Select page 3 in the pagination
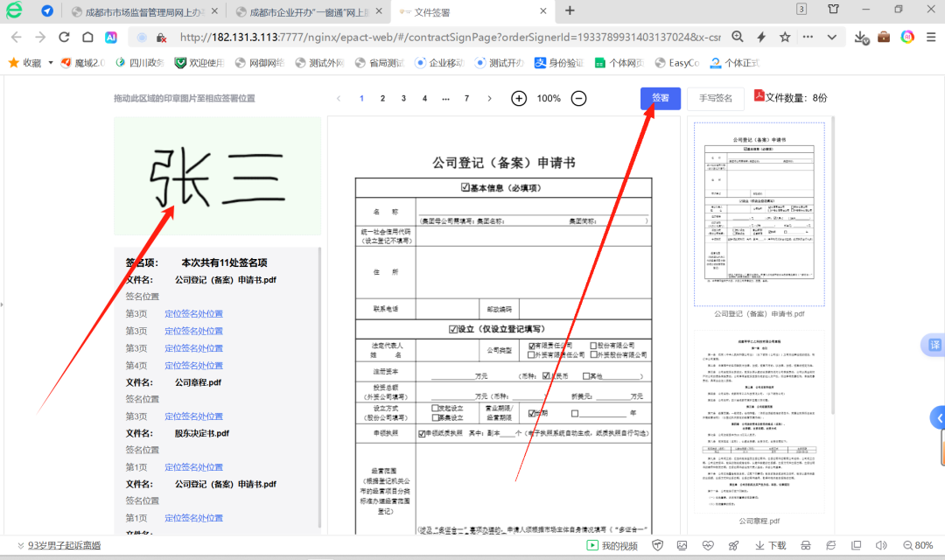945x560 pixels. (403, 98)
